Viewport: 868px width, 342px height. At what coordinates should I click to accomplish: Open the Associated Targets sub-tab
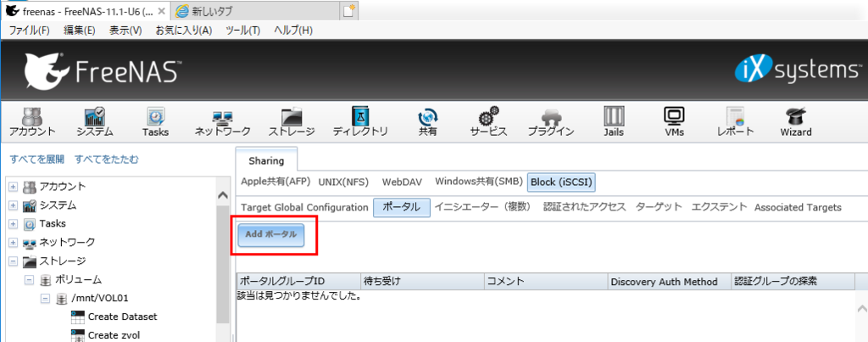pos(798,207)
